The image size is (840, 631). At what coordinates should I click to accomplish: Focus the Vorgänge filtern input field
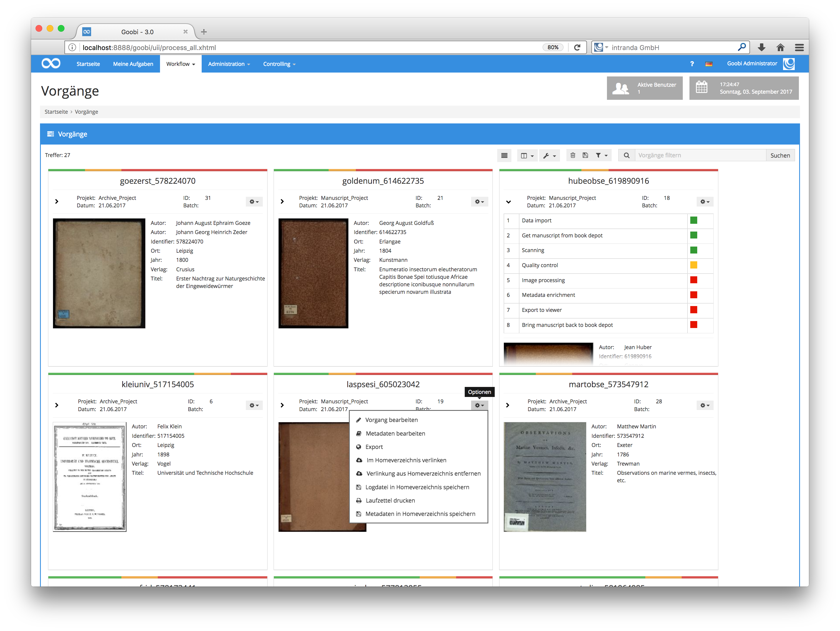click(x=700, y=155)
